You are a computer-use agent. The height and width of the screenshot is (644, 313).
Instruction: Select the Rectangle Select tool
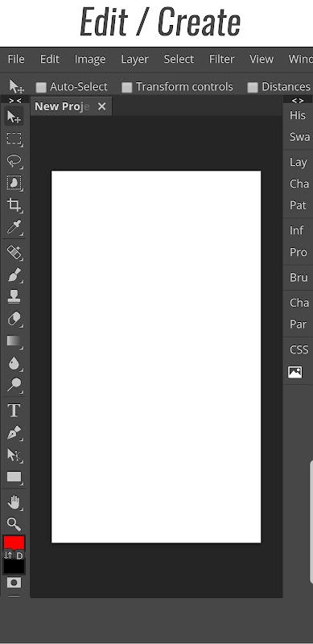tap(14, 139)
